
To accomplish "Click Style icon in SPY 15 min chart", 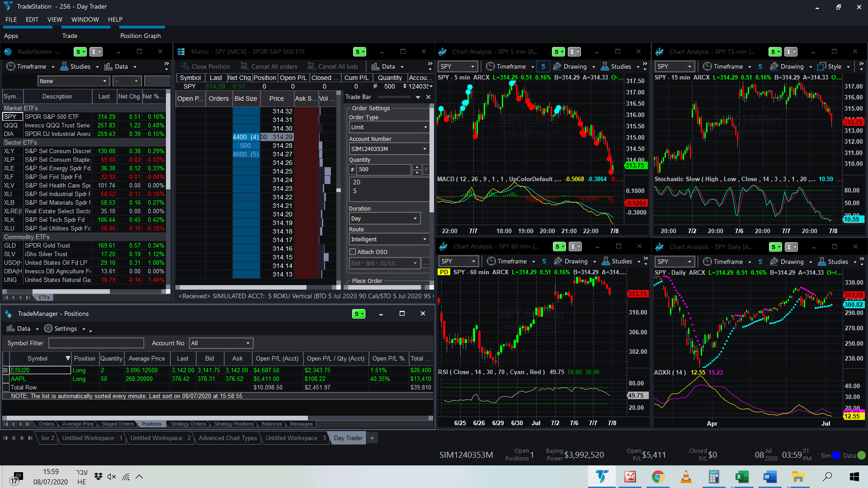I will point(821,66).
